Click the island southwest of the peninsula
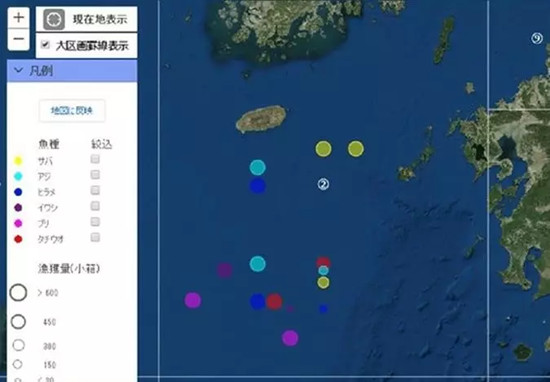550x382 pixels. (261, 119)
